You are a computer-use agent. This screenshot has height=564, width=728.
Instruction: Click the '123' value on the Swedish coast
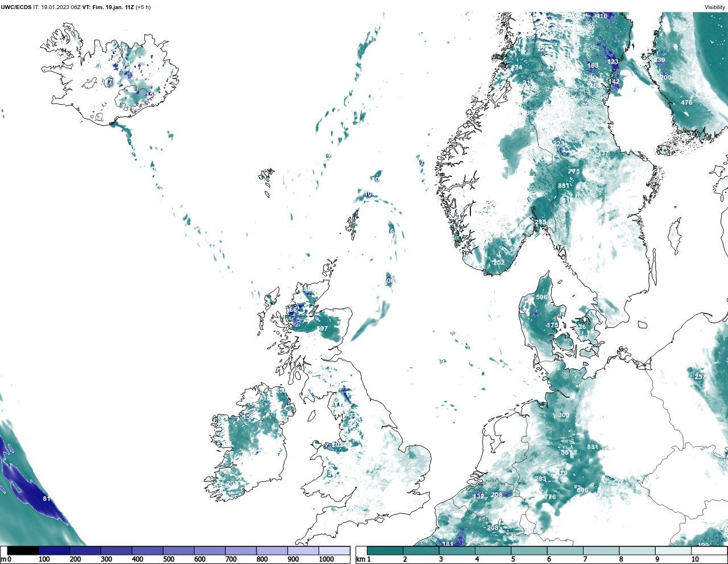click(613, 61)
